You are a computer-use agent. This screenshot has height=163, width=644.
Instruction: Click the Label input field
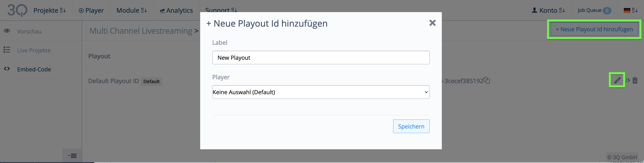point(321,57)
